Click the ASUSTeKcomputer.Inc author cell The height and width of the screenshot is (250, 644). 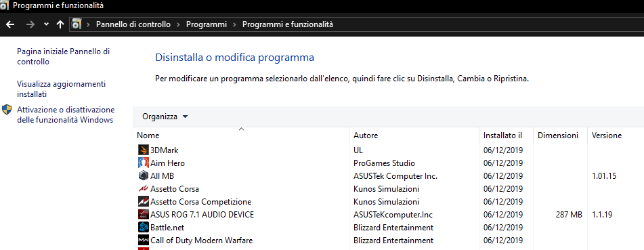tap(393, 215)
